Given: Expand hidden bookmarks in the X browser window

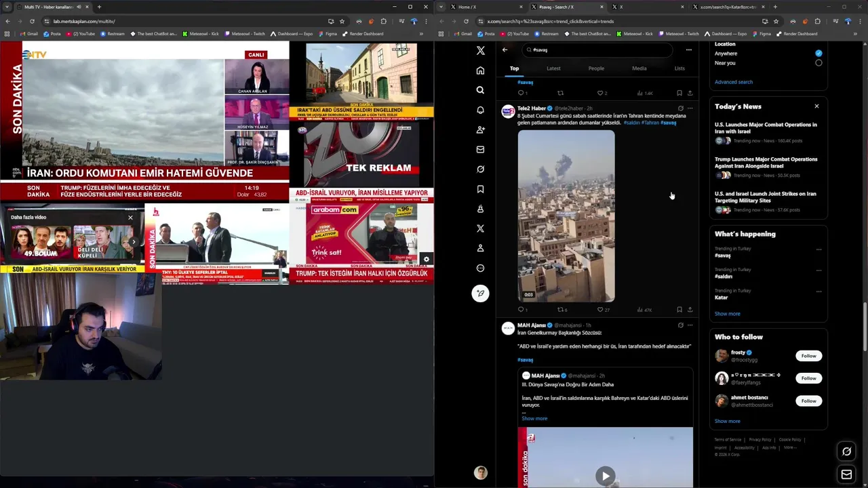Looking at the screenshot, I should [854, 34].
